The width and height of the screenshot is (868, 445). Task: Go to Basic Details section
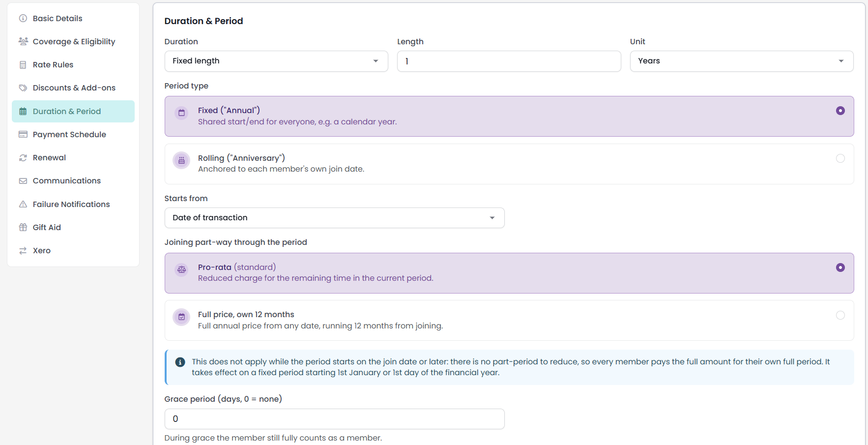tap(73, 18)
